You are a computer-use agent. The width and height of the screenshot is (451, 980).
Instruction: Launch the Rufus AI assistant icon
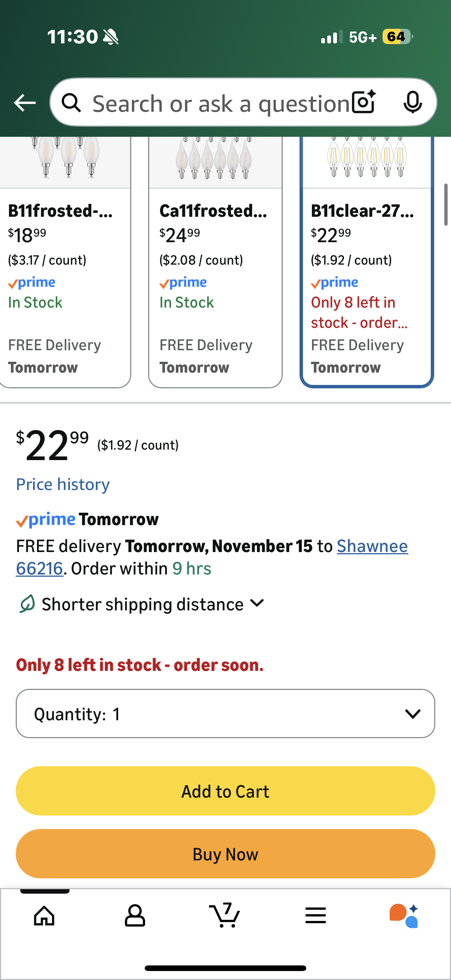point(404,915)
